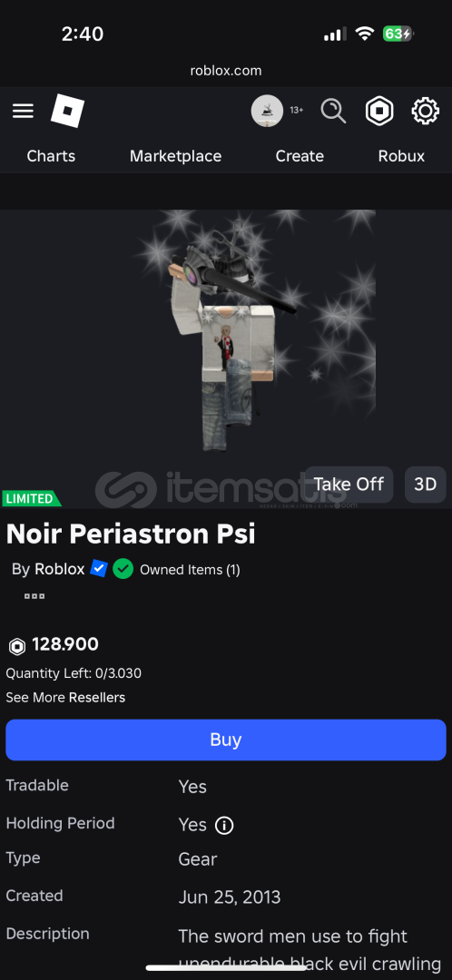Screen dimensions: 452x980
Task: Open the settings gear icon
Action: pos(425,112)
